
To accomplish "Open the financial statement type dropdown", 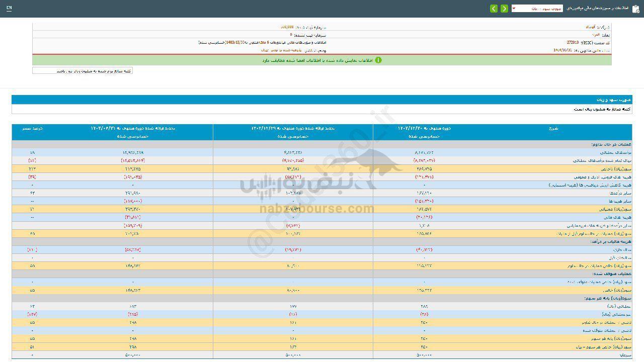I will click(537, 9).
